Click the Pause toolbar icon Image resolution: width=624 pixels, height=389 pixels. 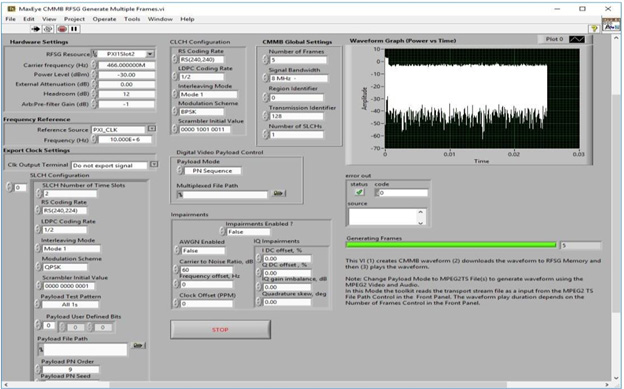point(74,29)
